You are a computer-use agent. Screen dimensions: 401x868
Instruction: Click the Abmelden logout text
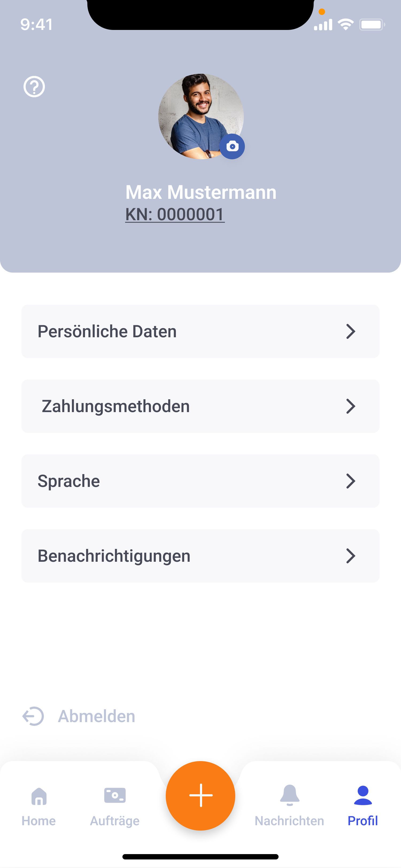(x=97, y=716)
